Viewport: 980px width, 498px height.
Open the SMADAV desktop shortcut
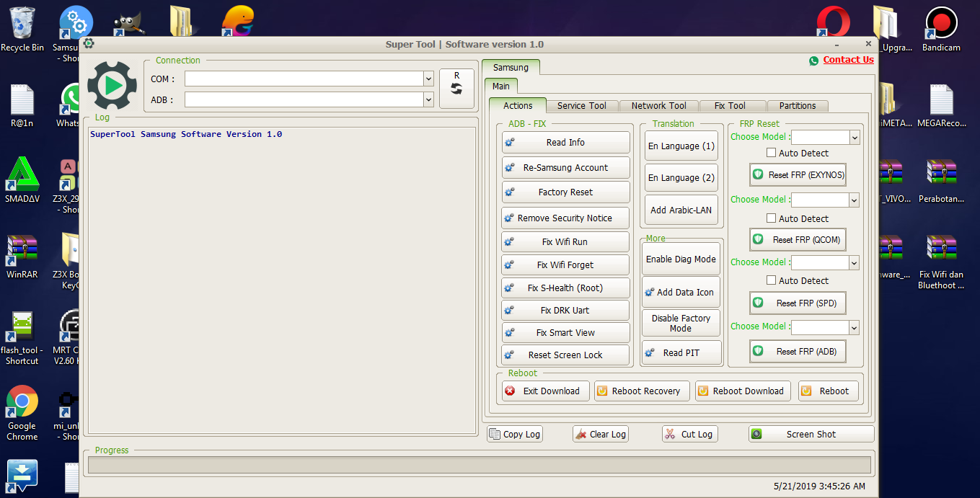(x=22, y=180)
